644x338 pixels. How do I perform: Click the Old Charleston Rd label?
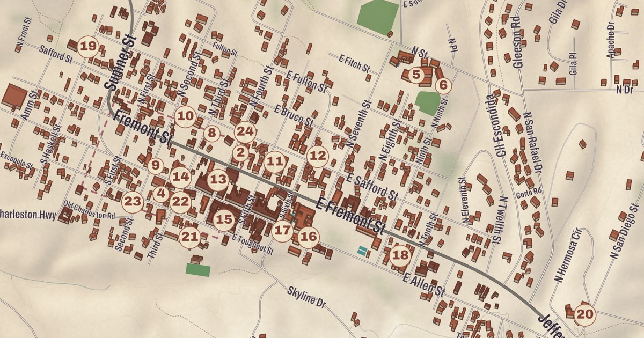89,209
